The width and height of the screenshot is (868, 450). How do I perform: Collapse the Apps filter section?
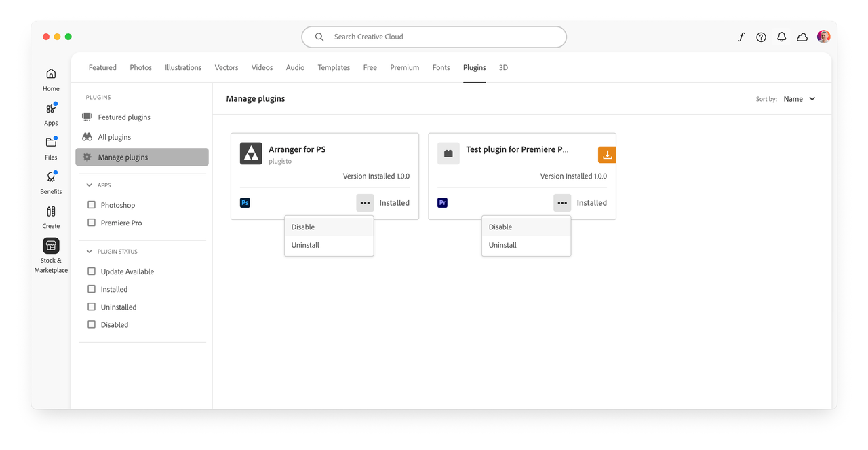point(89,185)
